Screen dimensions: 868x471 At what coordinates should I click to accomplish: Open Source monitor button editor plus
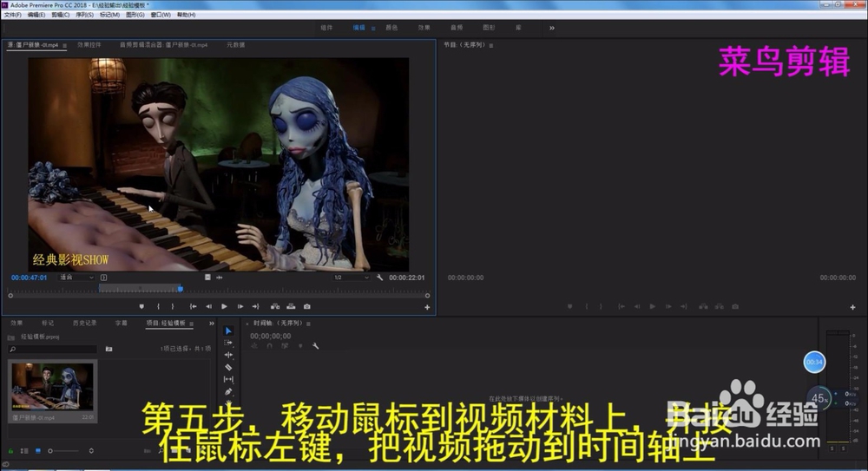click(427, 307)
